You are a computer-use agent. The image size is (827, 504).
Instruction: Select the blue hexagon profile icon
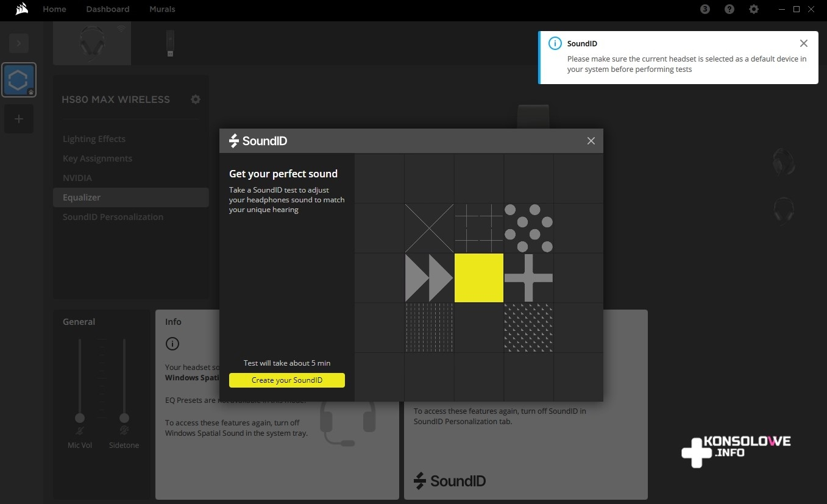(19, 80)
